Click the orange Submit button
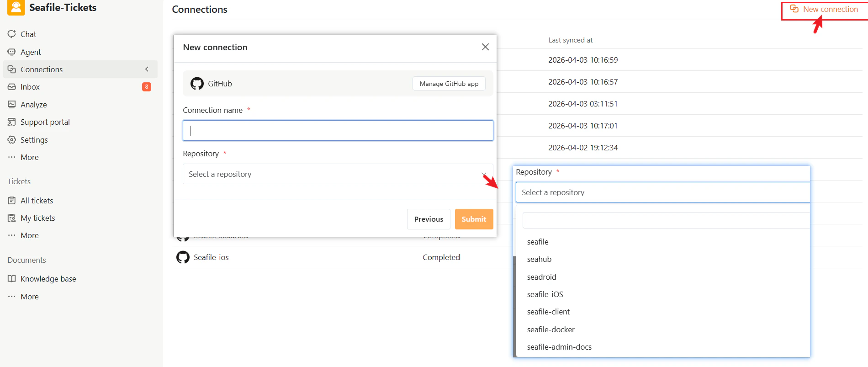868x367 pixels. (x=474, y=219)
